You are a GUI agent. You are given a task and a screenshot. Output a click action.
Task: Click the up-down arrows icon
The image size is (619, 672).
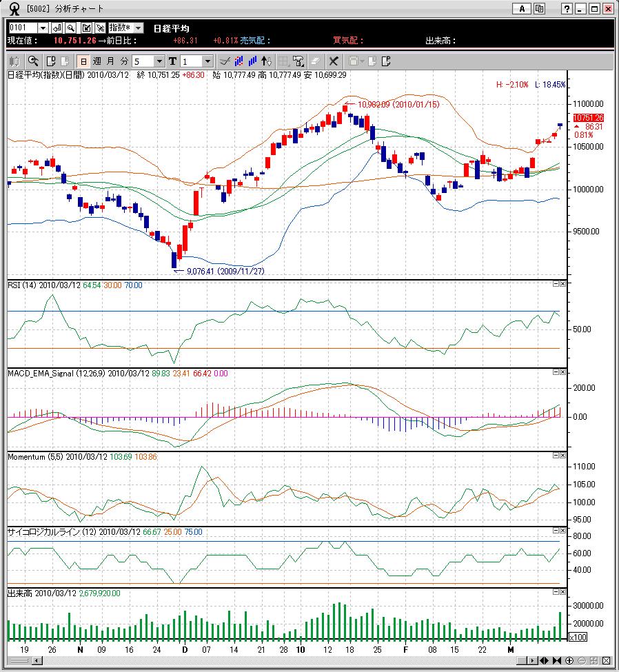coord(266,61)
